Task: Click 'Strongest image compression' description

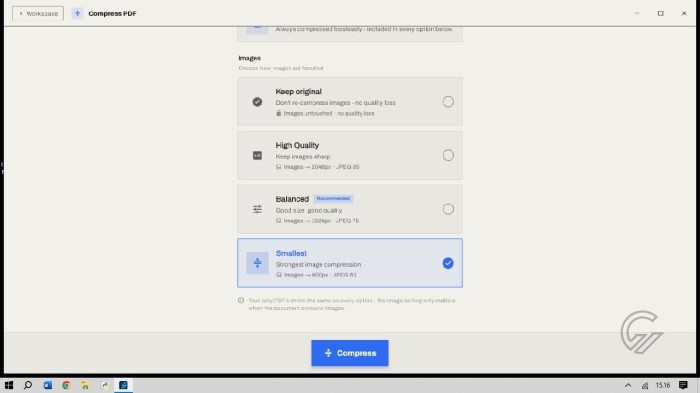Action: click(318, 264)
